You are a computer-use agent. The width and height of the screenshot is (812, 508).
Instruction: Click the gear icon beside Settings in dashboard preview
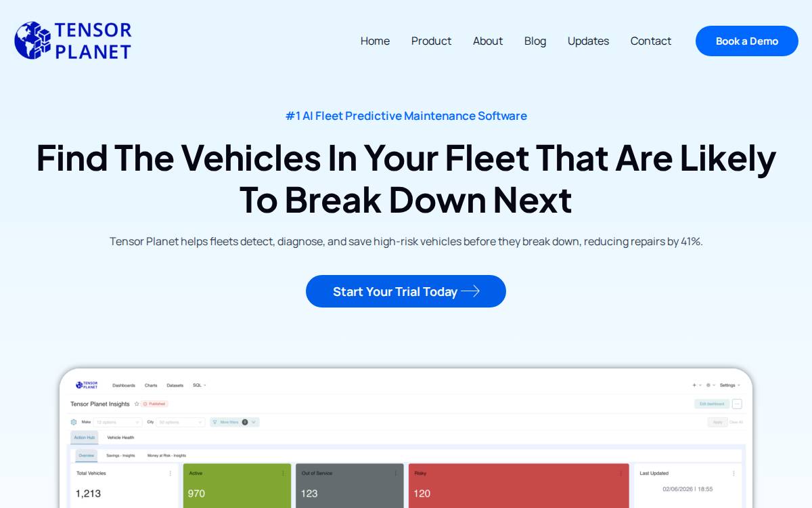710,385
